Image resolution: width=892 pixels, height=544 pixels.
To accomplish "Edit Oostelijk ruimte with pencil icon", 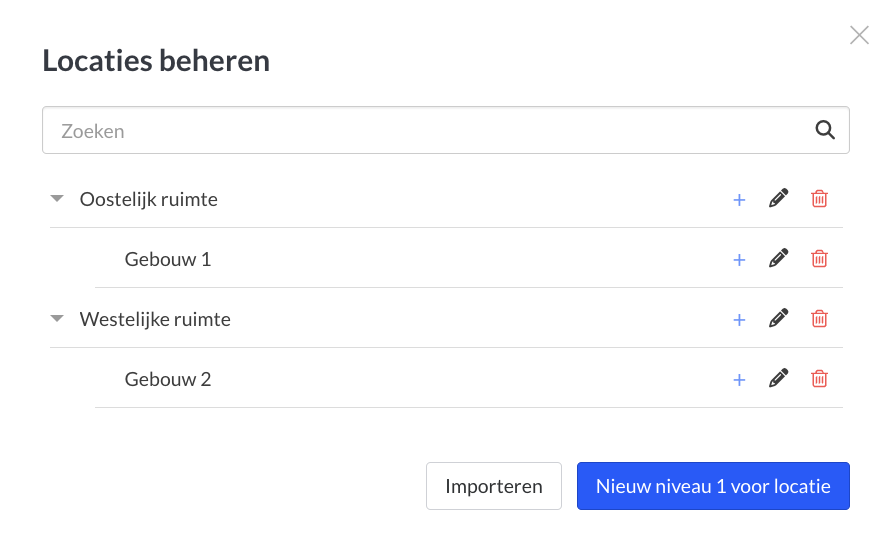I will coord(778,199).
